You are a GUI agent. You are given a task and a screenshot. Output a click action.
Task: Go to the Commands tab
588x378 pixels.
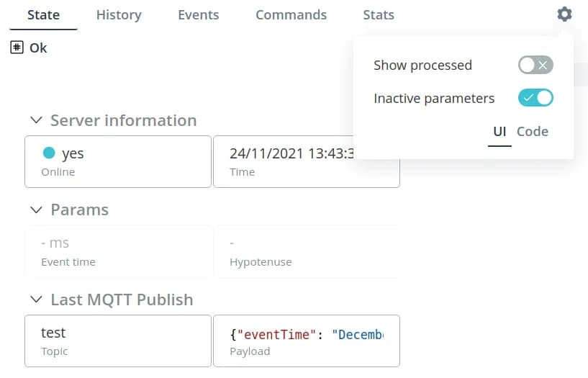tap(291, 15)
